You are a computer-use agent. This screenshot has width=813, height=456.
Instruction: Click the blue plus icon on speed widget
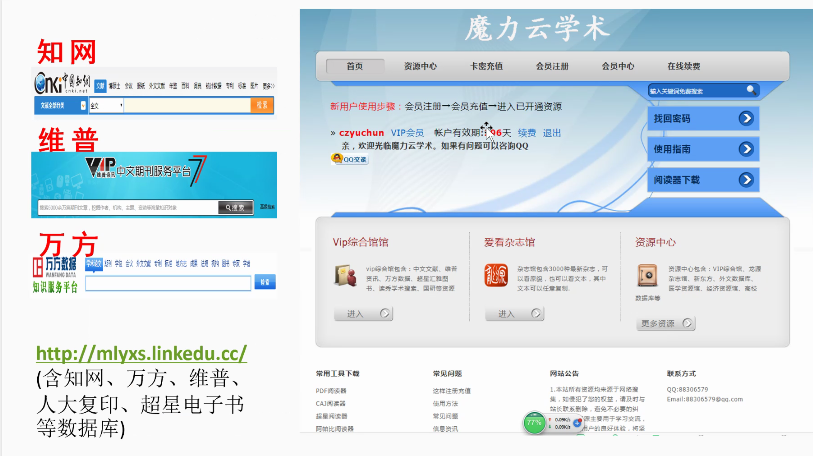tap(577, 423)
